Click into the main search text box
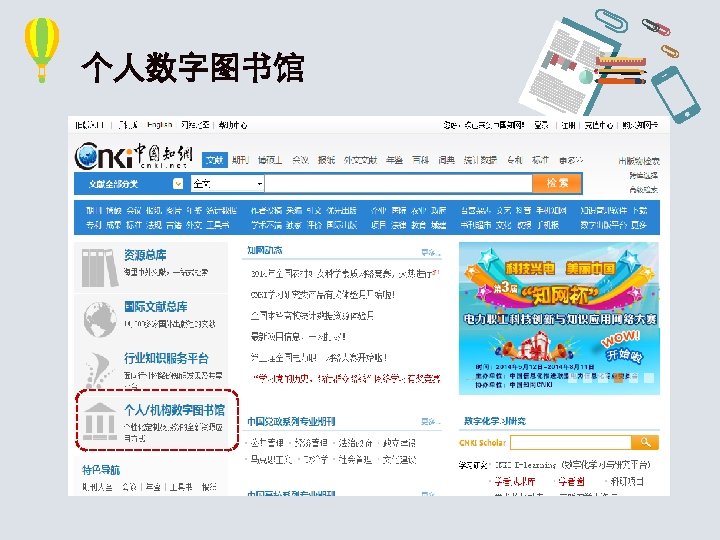 pos(399,184)
